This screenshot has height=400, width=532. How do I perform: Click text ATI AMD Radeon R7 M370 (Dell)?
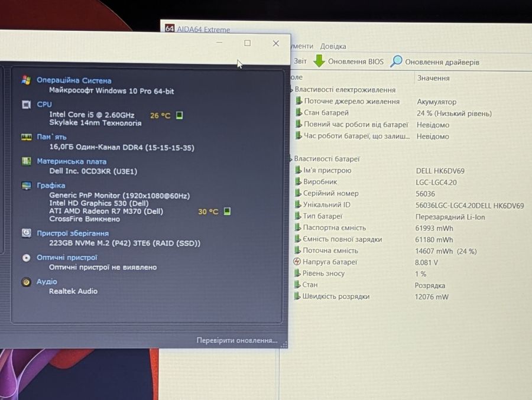[106, 211]
